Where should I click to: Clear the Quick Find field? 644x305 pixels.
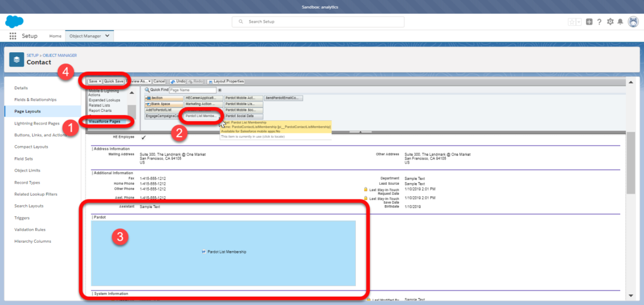click(x=219, y=91)
